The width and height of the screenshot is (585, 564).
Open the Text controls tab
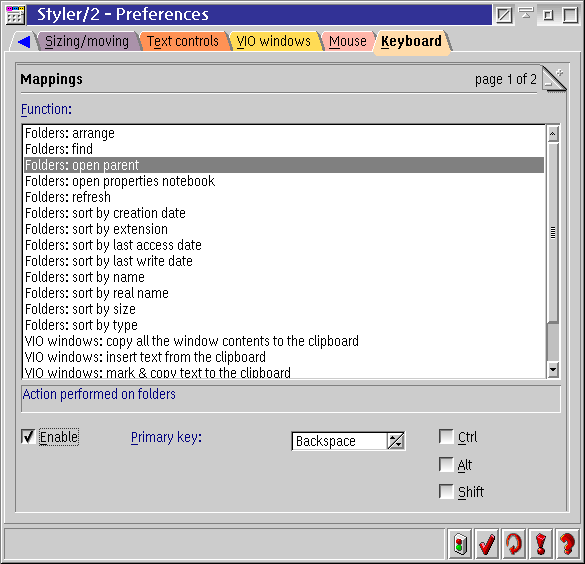click(183, 41)
